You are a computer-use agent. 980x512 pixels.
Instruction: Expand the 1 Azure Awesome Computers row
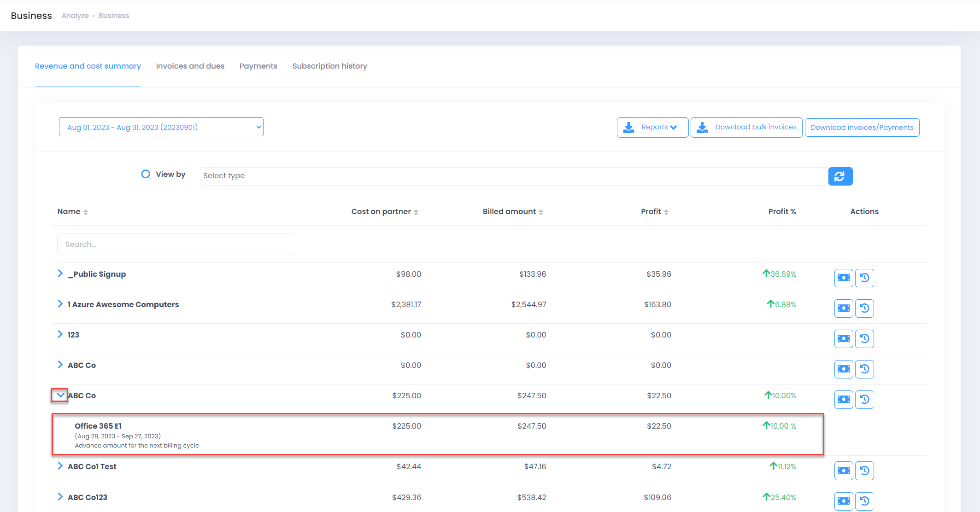tap(60, 304)
